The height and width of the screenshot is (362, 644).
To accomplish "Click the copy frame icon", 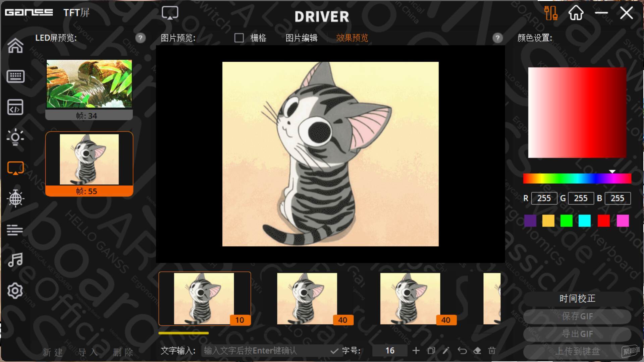I will 431,351.
